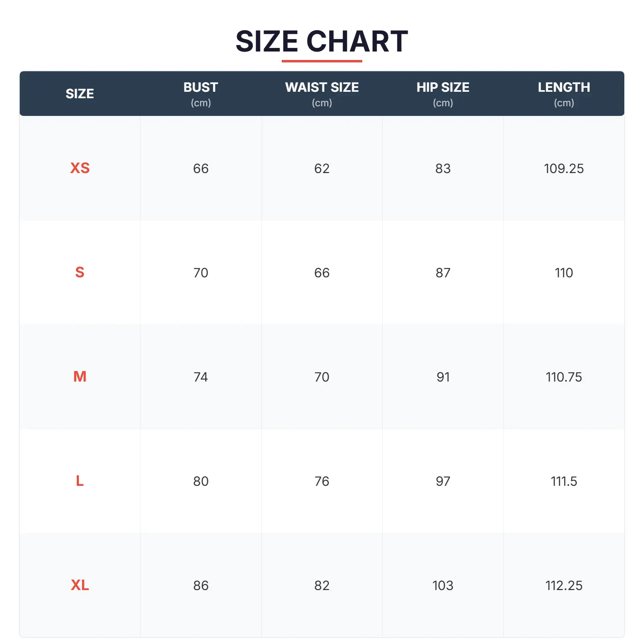Click the XS length value 109.25

(563, 168)
